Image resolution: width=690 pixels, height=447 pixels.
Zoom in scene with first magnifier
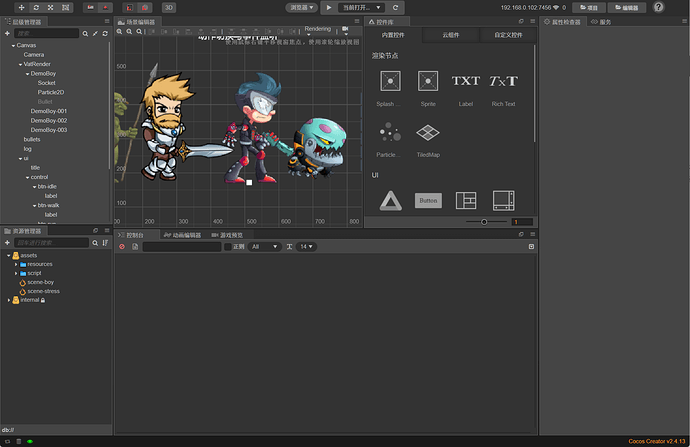click(119, 32)
